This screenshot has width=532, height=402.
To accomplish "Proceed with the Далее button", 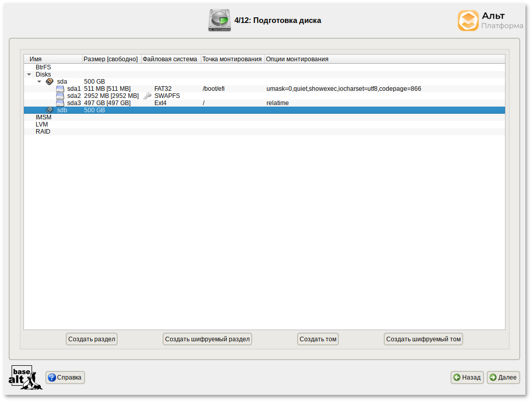I will pyautogui.click(x=503, y=378).
